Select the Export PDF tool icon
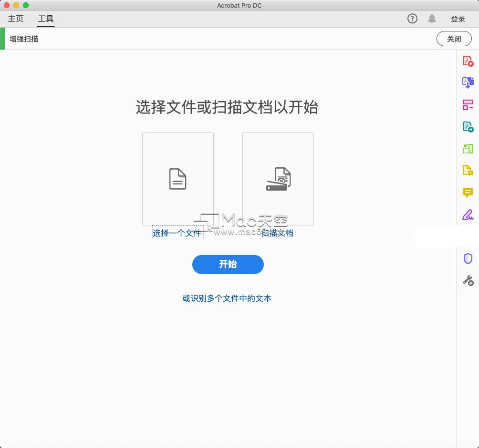The width and height of the screenshot is (479, 448). point(468,127)
